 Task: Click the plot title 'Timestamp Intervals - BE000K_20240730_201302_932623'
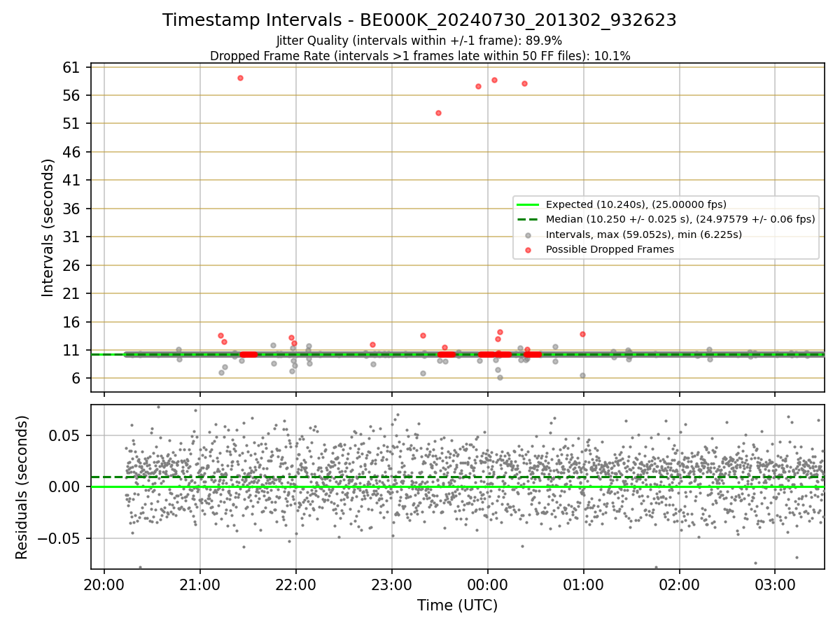pos(419,20)
